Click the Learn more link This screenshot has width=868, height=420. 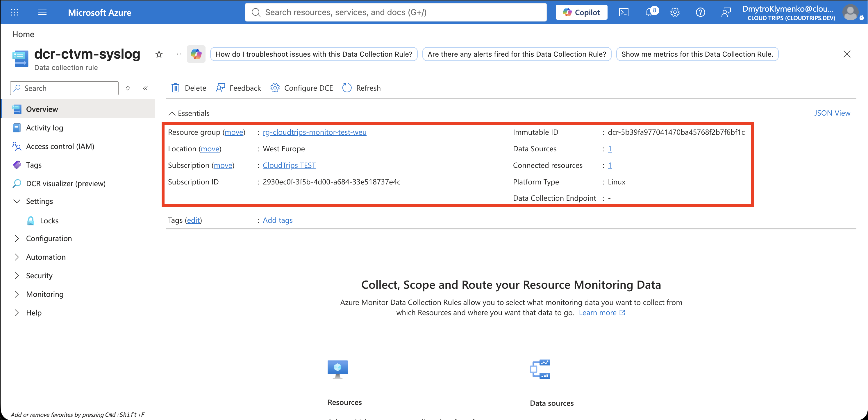pos(602,313)
